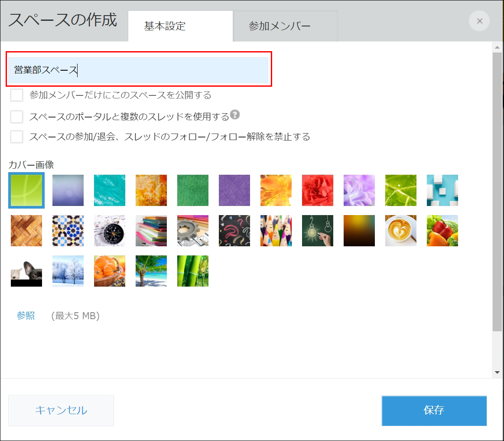This screenshot has height=441, width=504.
Task: Click the space name input showing 営業部スペース
Action: [139, 70]
